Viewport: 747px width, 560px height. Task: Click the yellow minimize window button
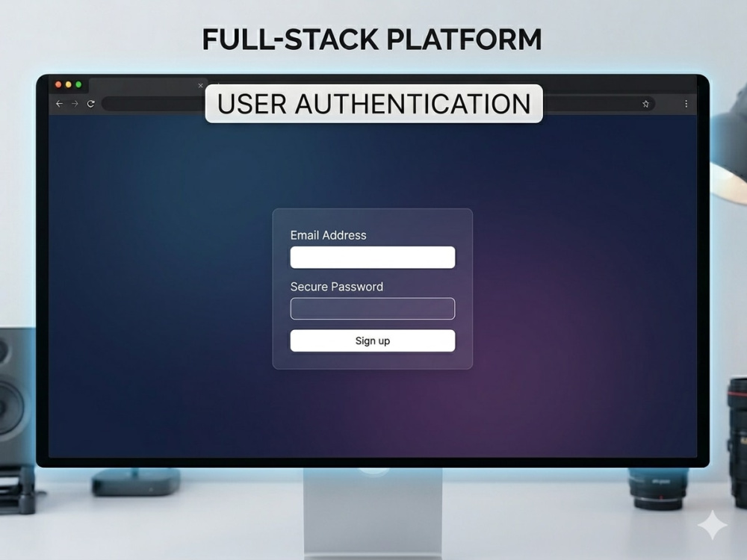point(69,85)
